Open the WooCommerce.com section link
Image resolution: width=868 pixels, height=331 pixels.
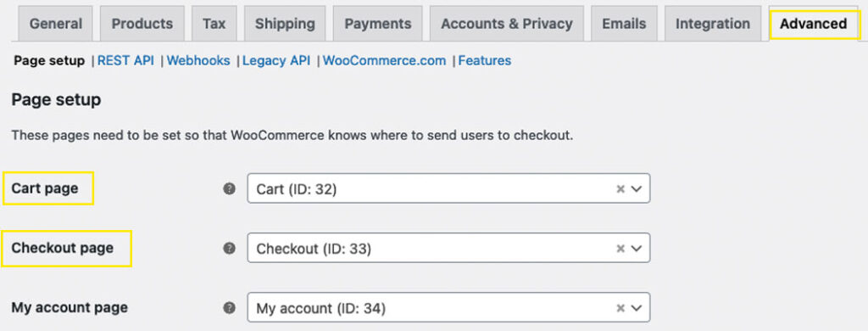384,60
